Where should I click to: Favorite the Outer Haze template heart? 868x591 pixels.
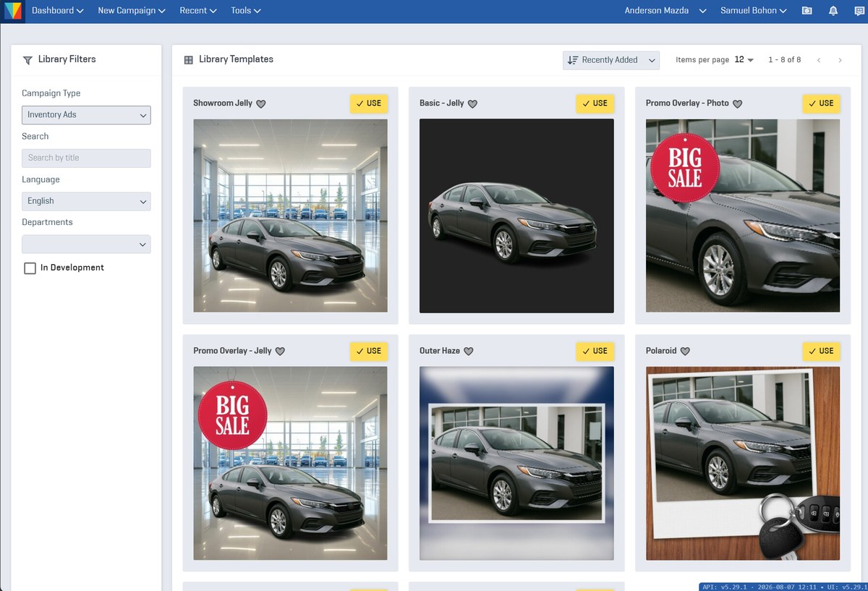(468, 351)
